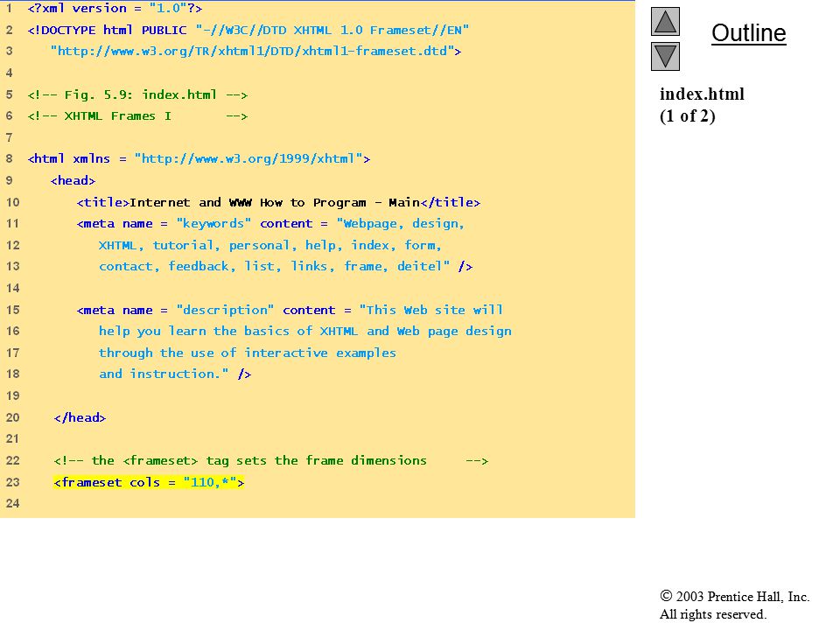Select the index.html file label
The width and height of the screenshot is (840, 630).
702,94
